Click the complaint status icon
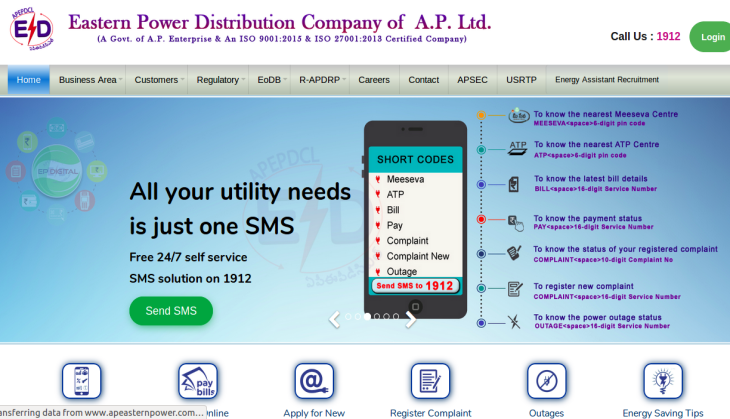This screenshot has height=419, width=730. (x=514, y=253)
